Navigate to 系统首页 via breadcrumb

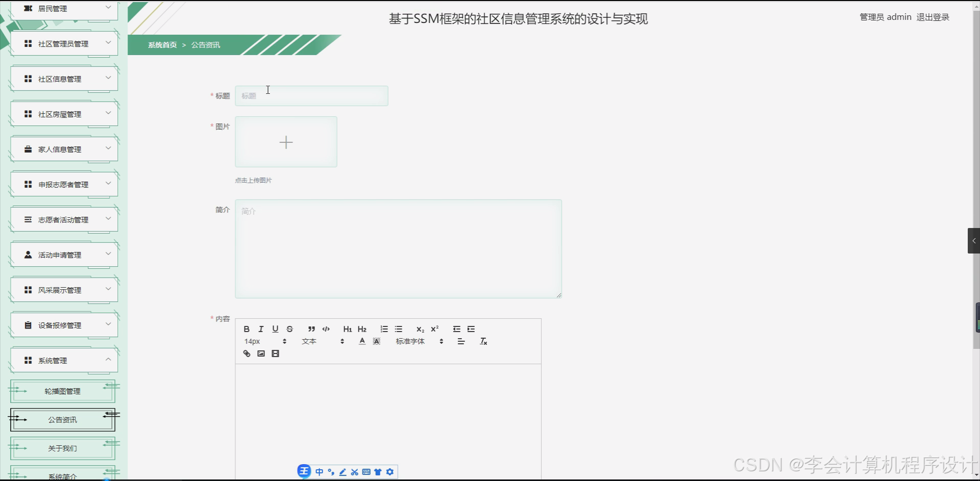162,45
